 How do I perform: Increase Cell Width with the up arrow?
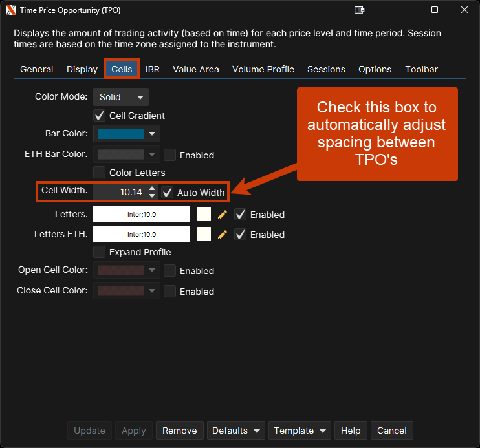point(152,188)
